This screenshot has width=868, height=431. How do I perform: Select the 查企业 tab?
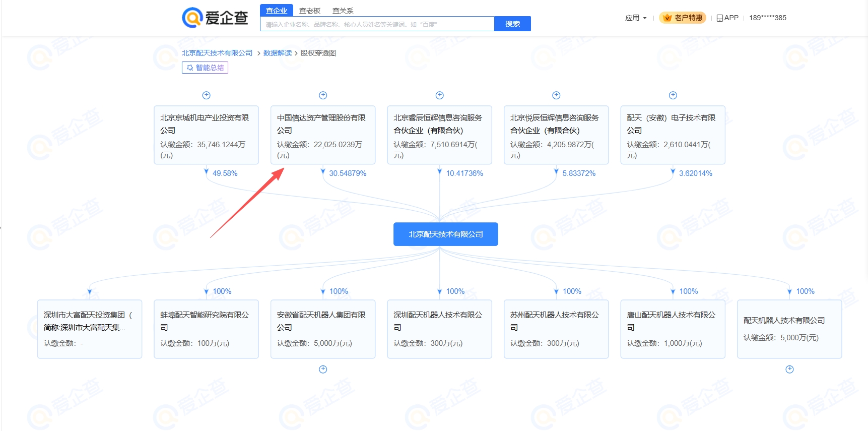pyautogui.click(x=277, y=11)
